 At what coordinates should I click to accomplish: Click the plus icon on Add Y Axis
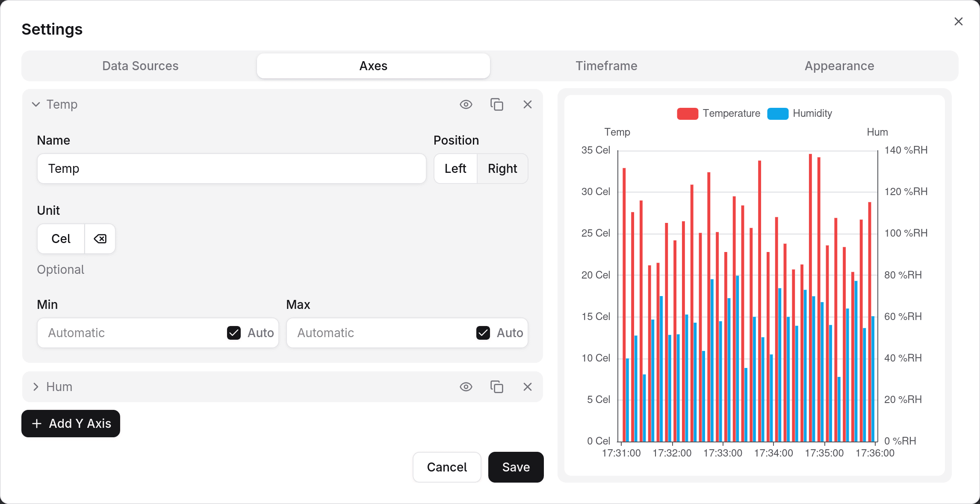(x=37, y=424)
